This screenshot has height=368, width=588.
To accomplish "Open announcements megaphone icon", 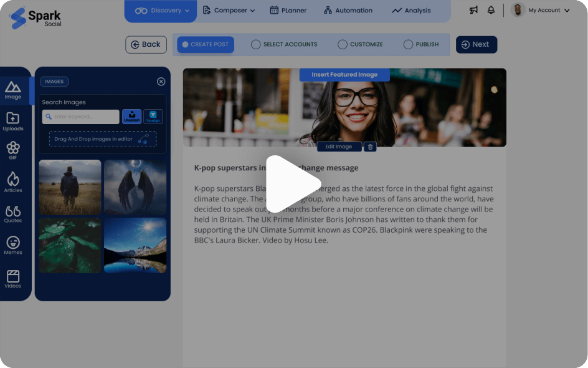I will 473,10.
